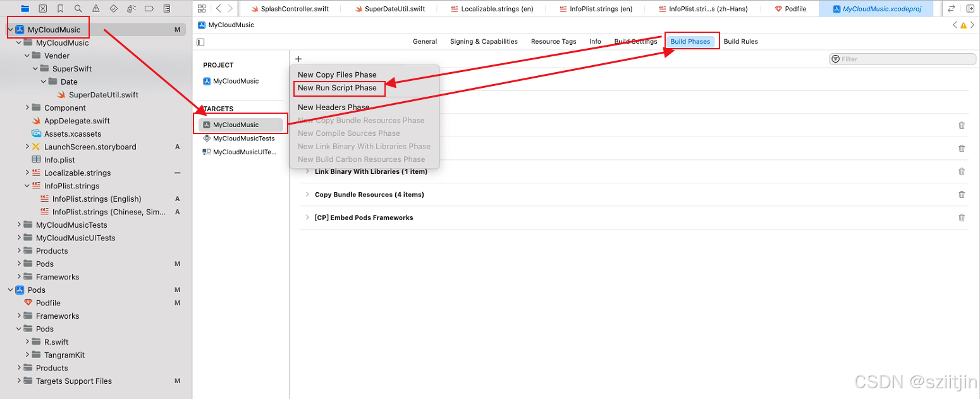
Task: Select Podfile in the navigator tree
Action: click(48, 303)
